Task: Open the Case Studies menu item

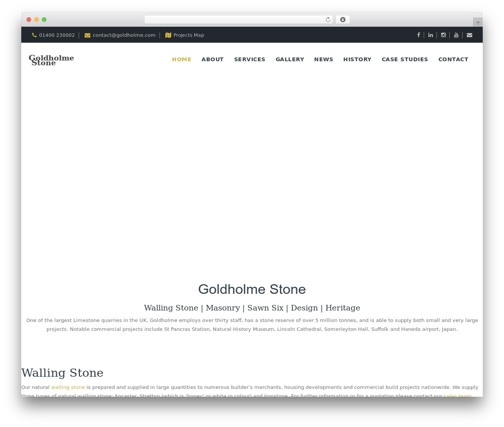Action: click(405, 59)
